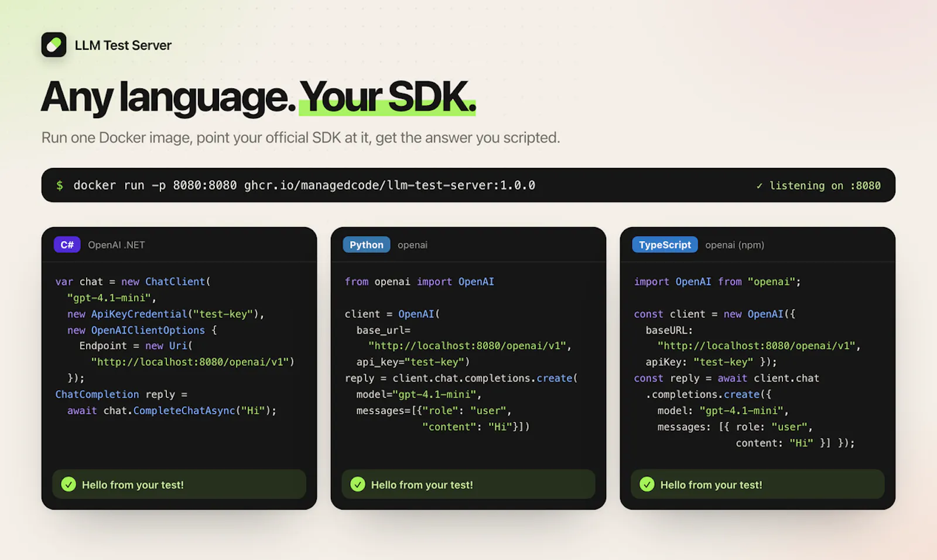Click the LLM Test Server pill logo icon

(x=54, y=44)
